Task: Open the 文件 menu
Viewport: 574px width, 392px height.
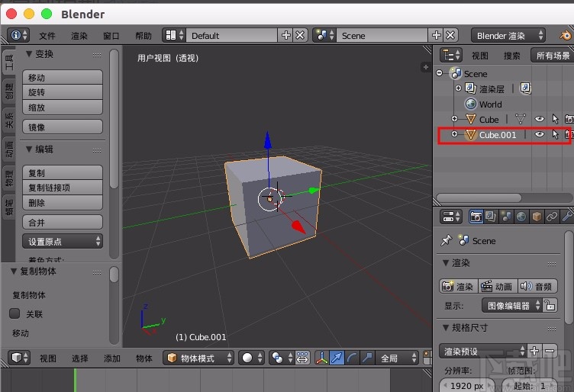Action: 47,36
